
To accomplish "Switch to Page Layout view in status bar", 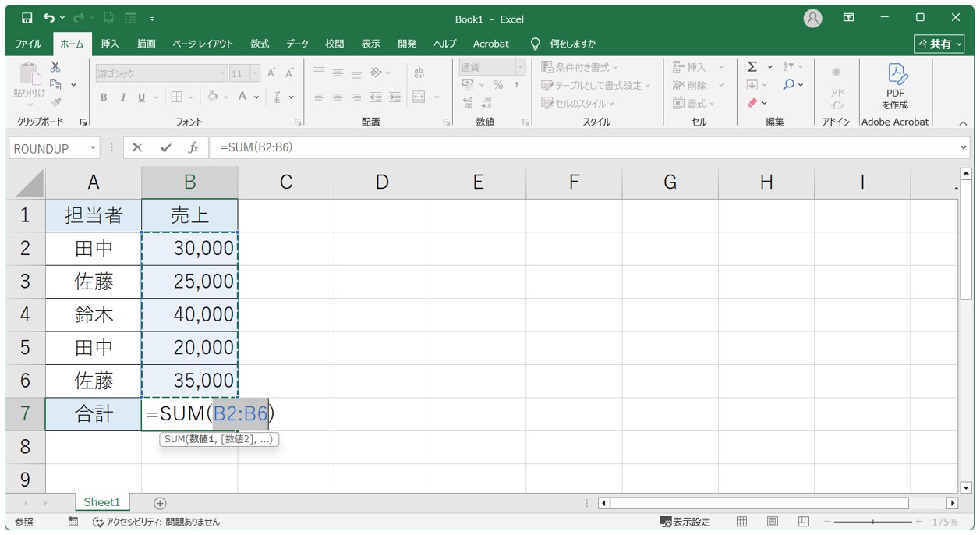I will pyautogui.click(x=773, y=522).
